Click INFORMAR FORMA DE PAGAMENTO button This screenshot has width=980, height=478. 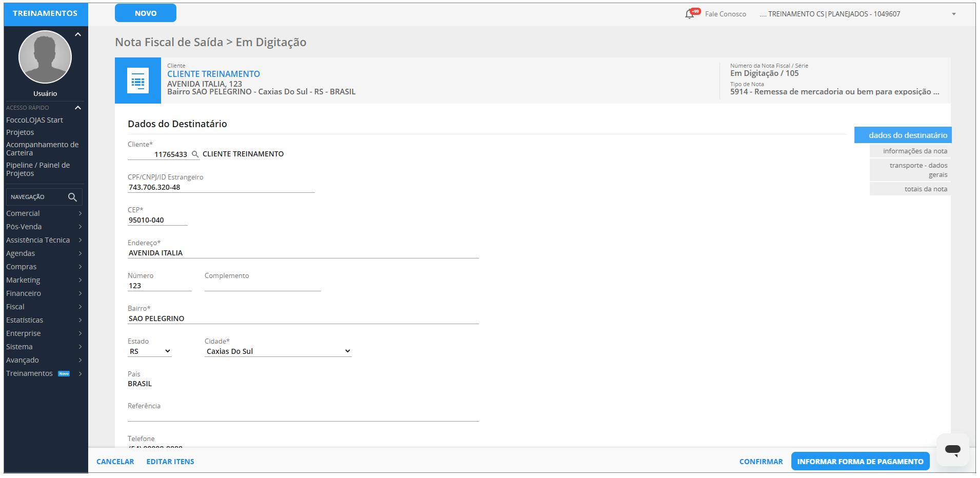[860, 462]
